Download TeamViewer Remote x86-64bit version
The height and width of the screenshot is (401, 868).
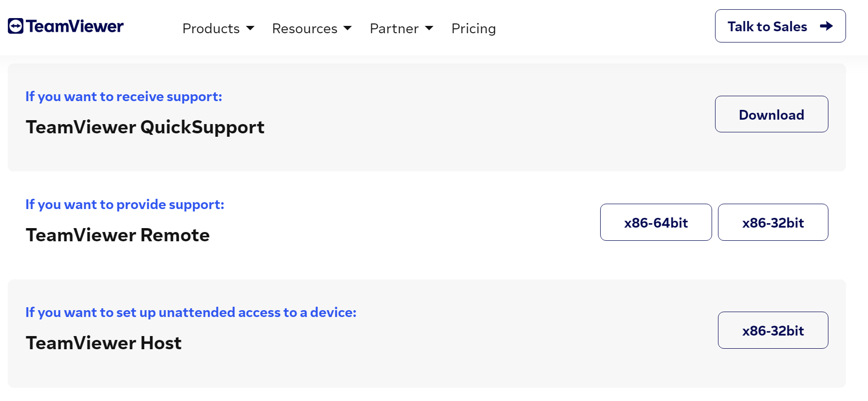(655, 222)
